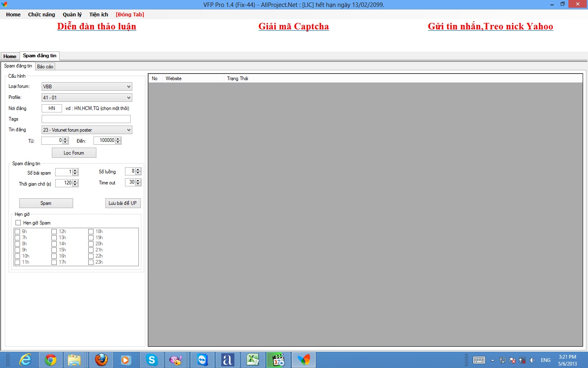Open the Quản lý menu

[x=72, y=14]
